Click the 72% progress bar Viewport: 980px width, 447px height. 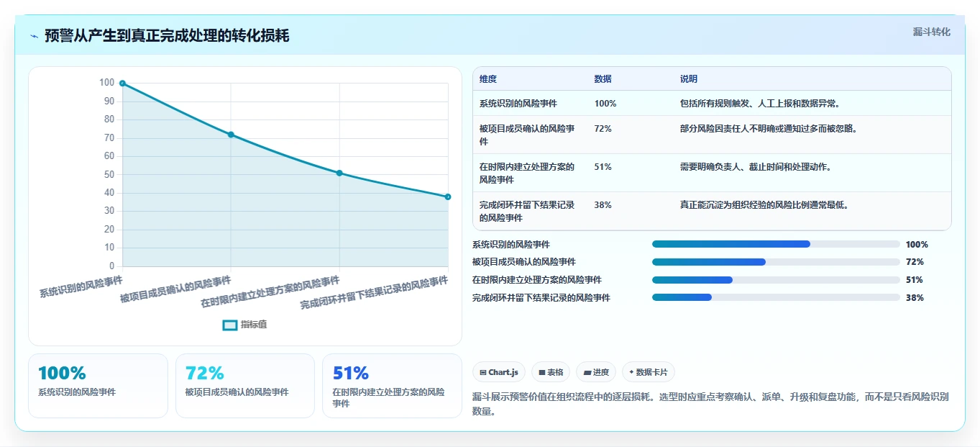(776, 262)
